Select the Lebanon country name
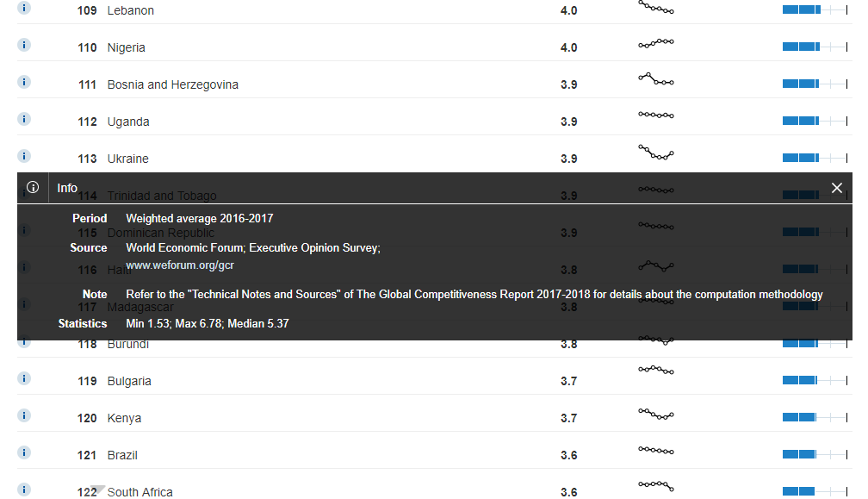 pyautogui.click(x=130, y=10)
